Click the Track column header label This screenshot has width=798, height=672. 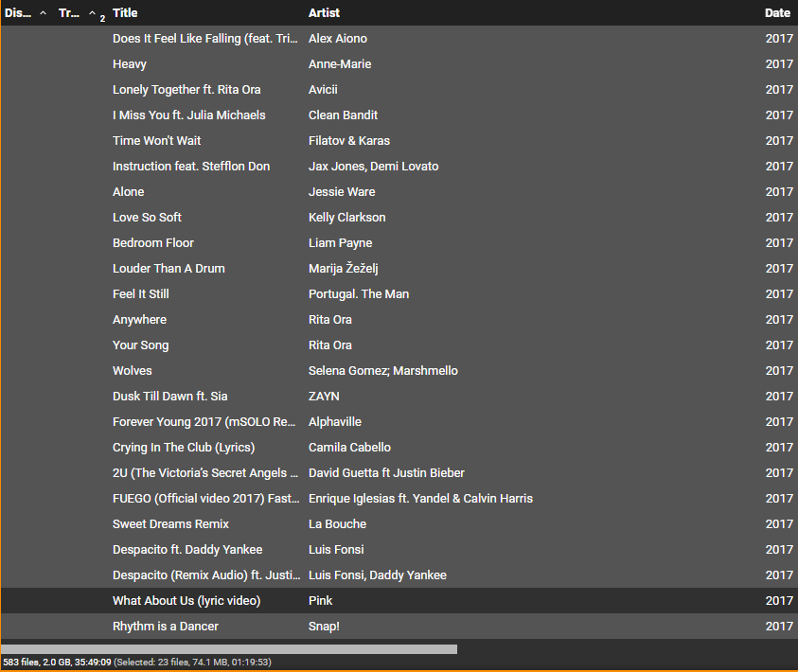[69, 13]
